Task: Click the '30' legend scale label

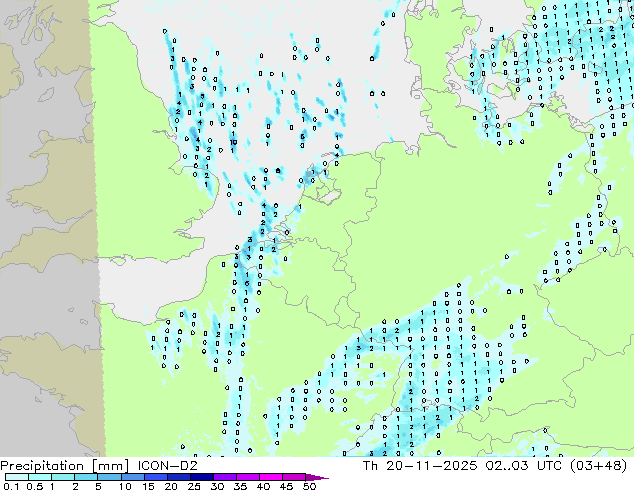Action: coord(217,486)
